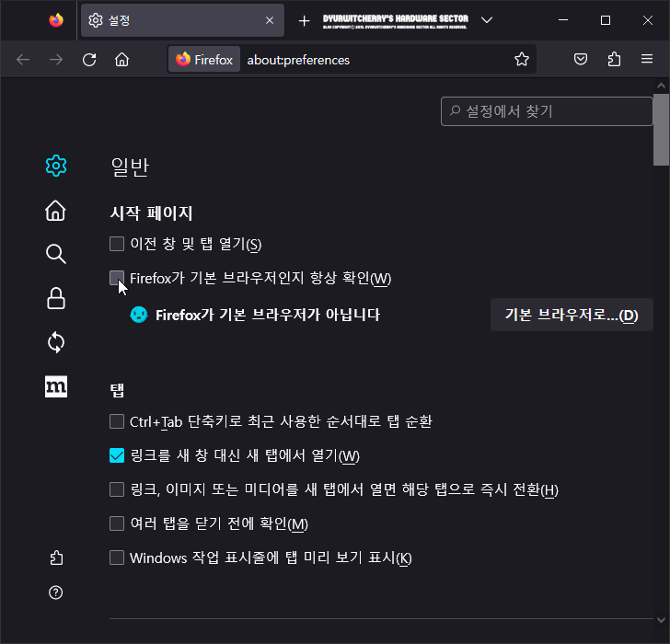Viewport: 670px width, 644px height.
Task: Click the scrollbar up arrow
Action: (x=661, y=86)
